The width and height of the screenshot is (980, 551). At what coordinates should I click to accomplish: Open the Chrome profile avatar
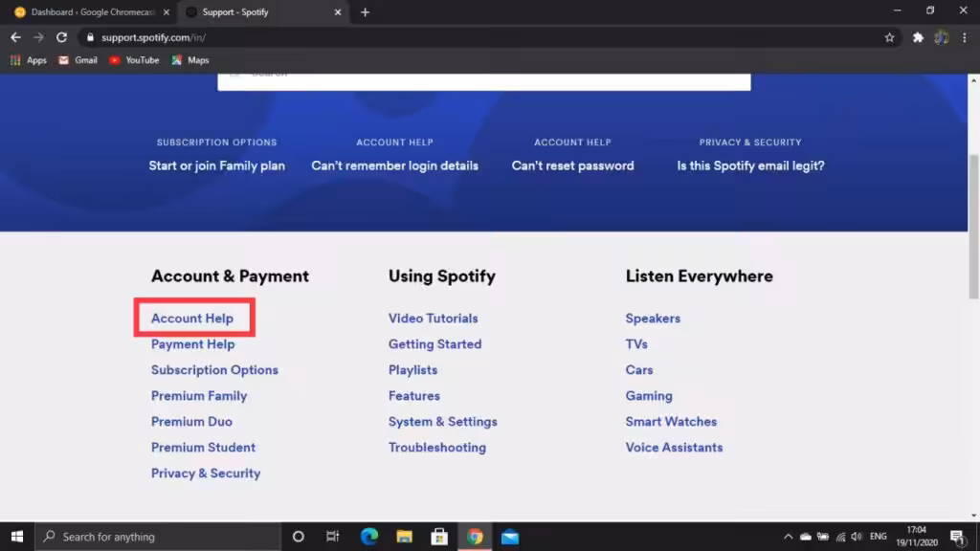coord(942,37)
